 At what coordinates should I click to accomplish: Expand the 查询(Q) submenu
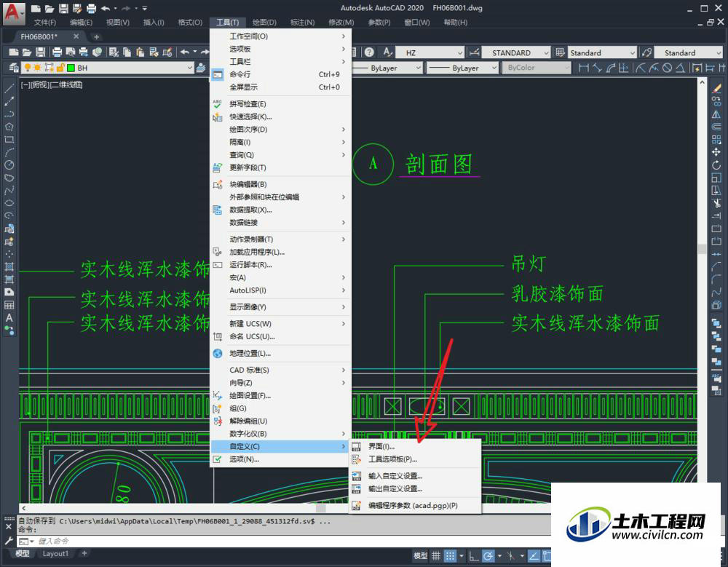(x=280, y=155)
